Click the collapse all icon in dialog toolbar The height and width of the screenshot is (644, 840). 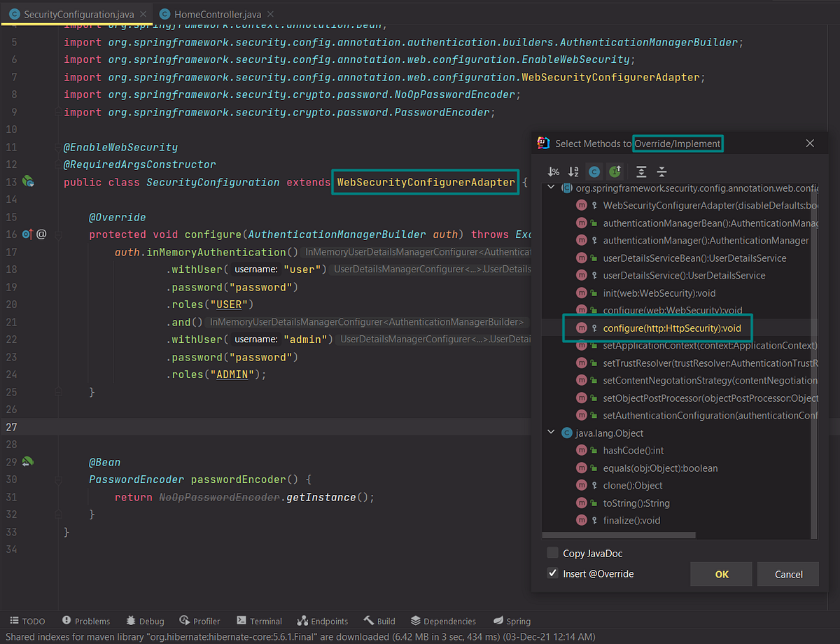coord(662,171)
